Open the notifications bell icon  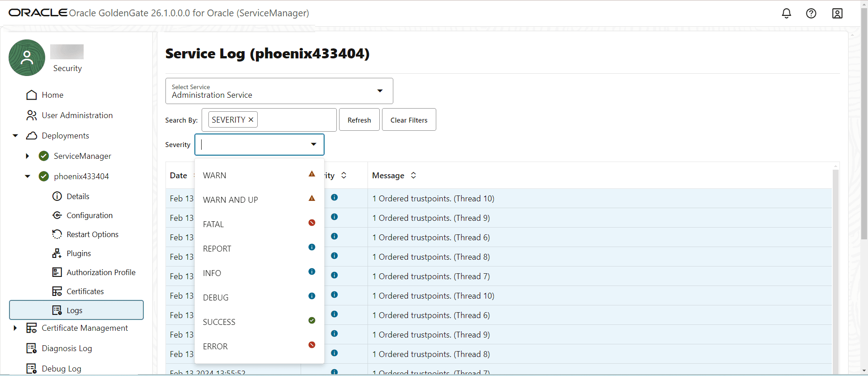coord(787,13)
